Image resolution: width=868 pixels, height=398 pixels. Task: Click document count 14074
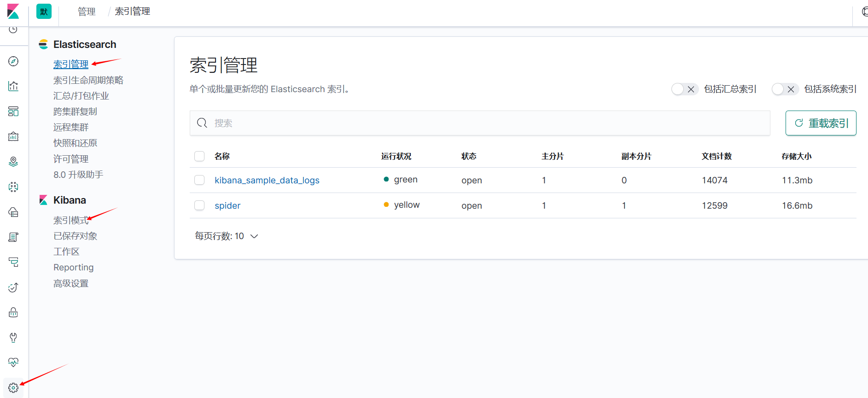(x=715, y=180)
